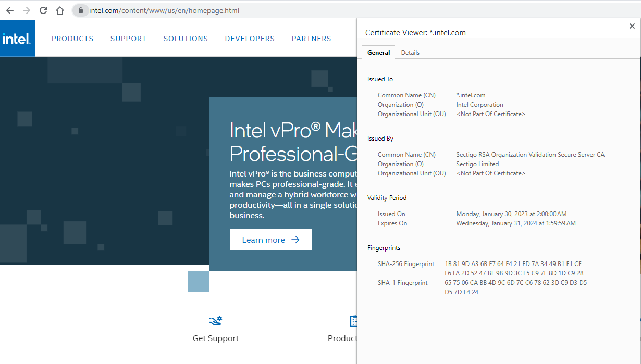The image size is (641, 364).
Task: Click Sectigo RSA Organization Validation Secure Server CA
Action: (x=531, y=155)
